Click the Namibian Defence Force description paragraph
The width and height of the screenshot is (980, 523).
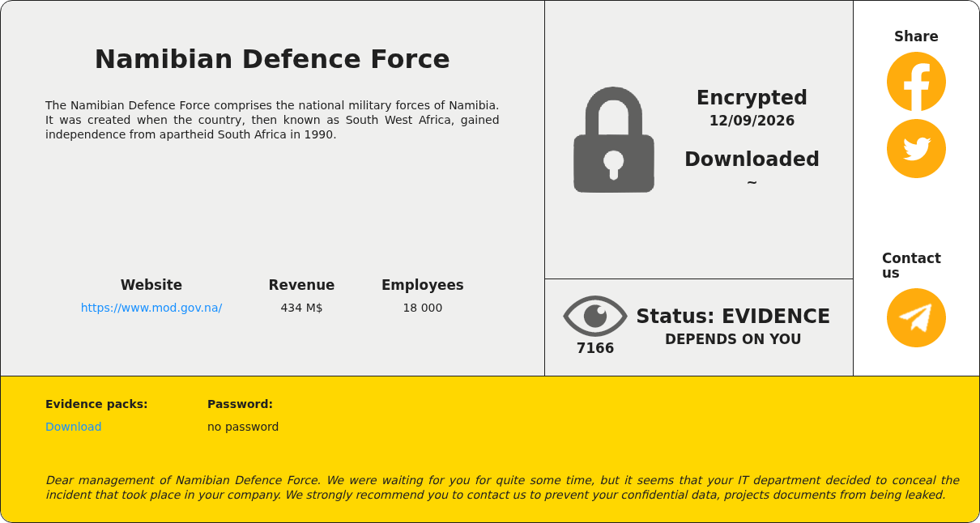[x=272, y=120]
